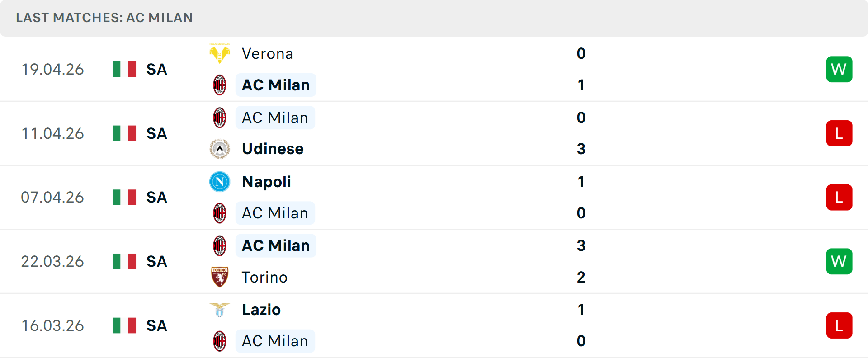The image size is (868, 358).
Task: Toggle the green W badge for the Verona match
Action: pyautogui.click(x=839, y=69)
